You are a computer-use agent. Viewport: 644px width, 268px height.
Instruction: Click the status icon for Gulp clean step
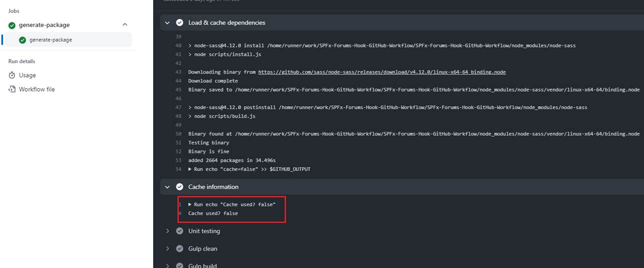180,248
